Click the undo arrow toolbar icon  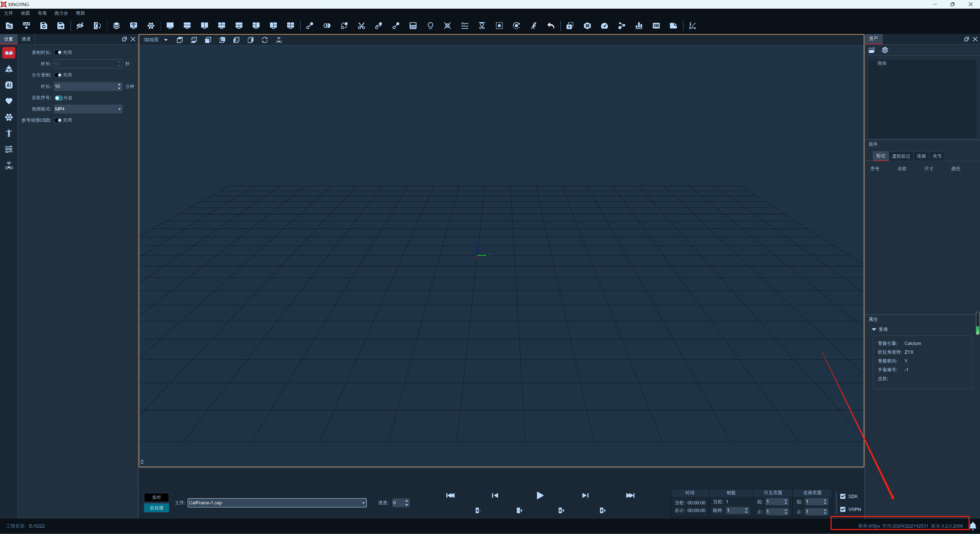(551, 26)
